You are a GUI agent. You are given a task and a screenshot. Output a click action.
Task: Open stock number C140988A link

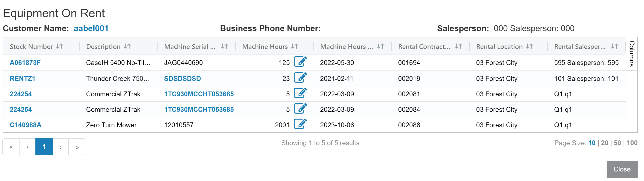point(25,125)
